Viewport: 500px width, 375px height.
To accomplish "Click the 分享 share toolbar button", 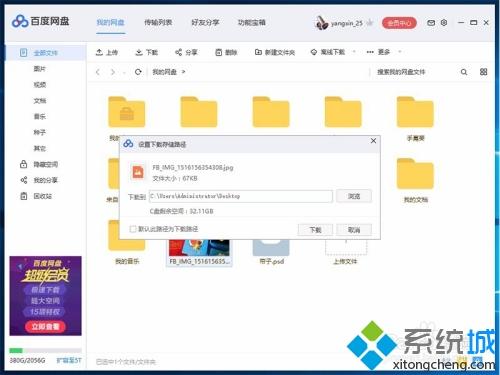I will (x=186, y=52).
